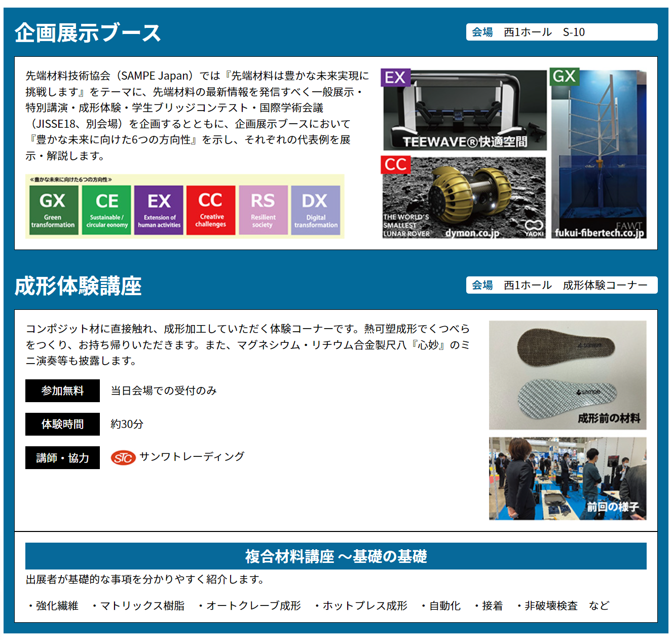Click the 講師・協力 black label
Screen dimensions: 672x640
point(62,457)
